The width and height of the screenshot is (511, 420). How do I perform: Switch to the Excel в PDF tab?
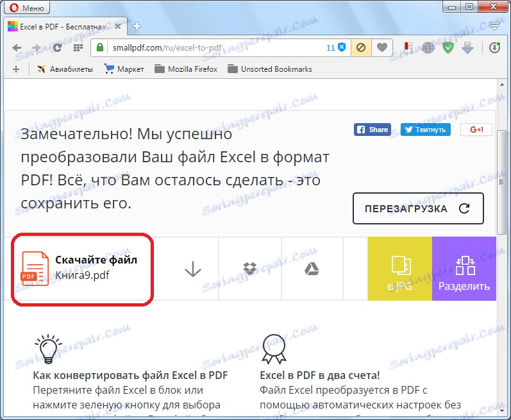pos(62,27)
